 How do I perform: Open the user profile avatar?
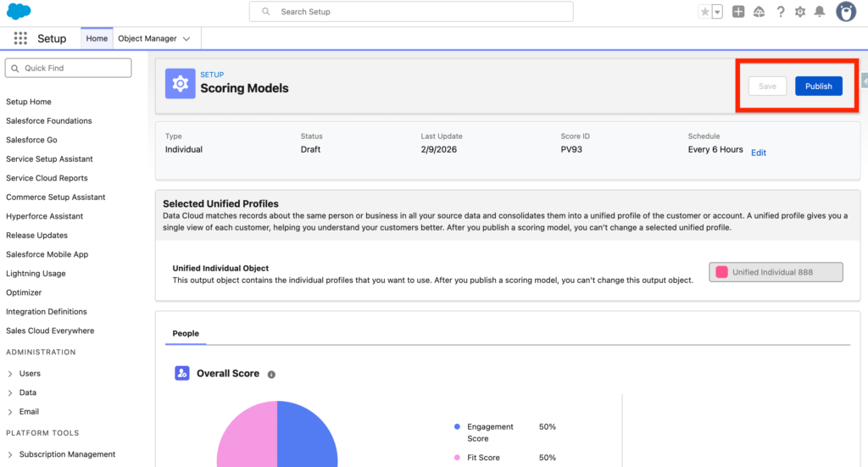(845, 12)
